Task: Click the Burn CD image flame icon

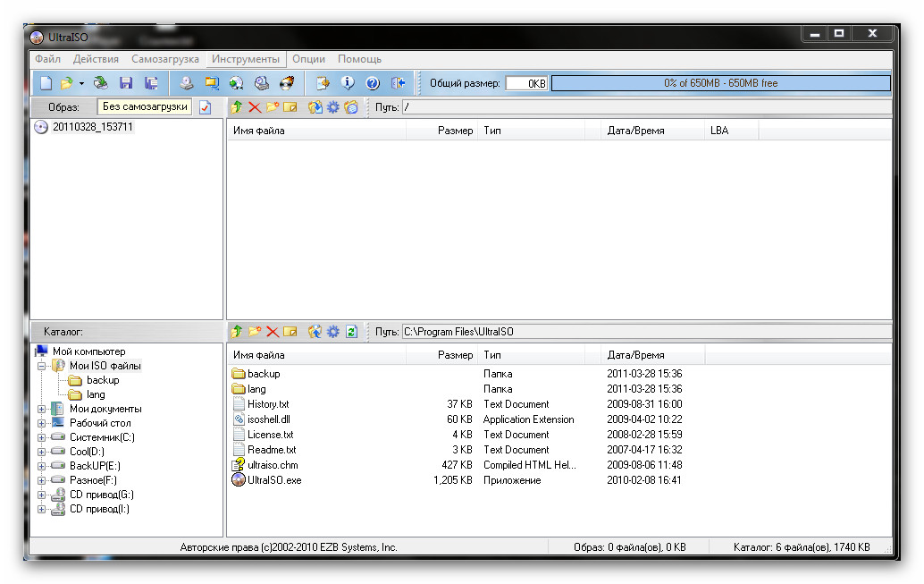Action: (x=287, y=83)
